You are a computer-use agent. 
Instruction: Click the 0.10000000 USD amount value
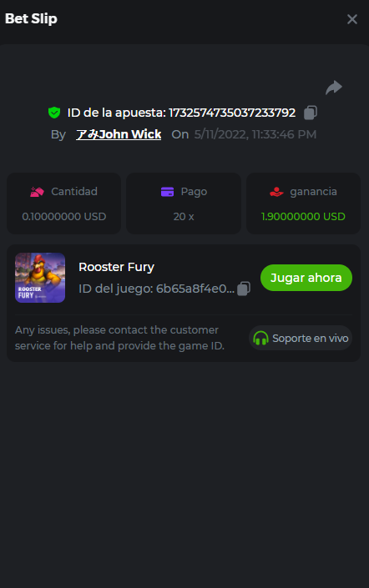click(x=64, y=216)
